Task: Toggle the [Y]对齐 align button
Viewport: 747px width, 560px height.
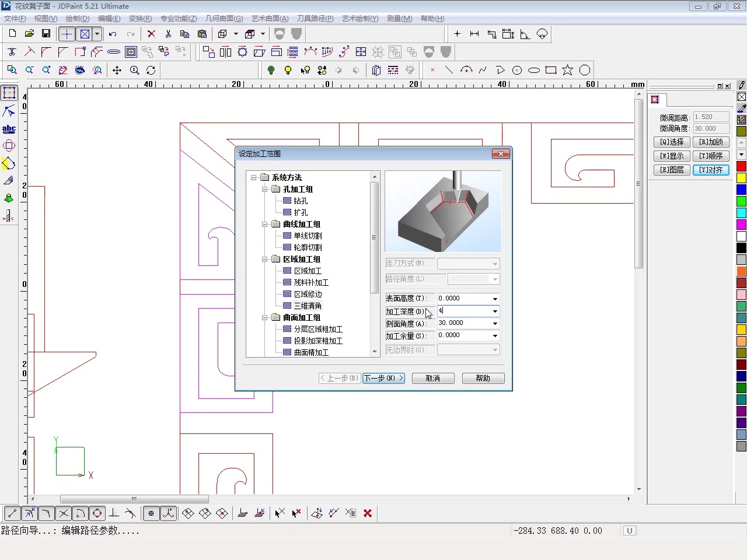Action: (711, 170)
